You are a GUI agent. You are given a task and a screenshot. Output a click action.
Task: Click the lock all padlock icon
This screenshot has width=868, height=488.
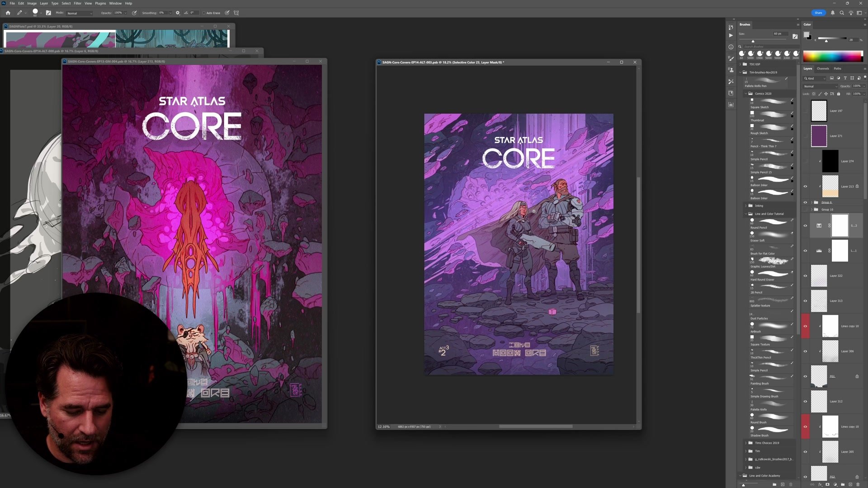click(839, 94)
